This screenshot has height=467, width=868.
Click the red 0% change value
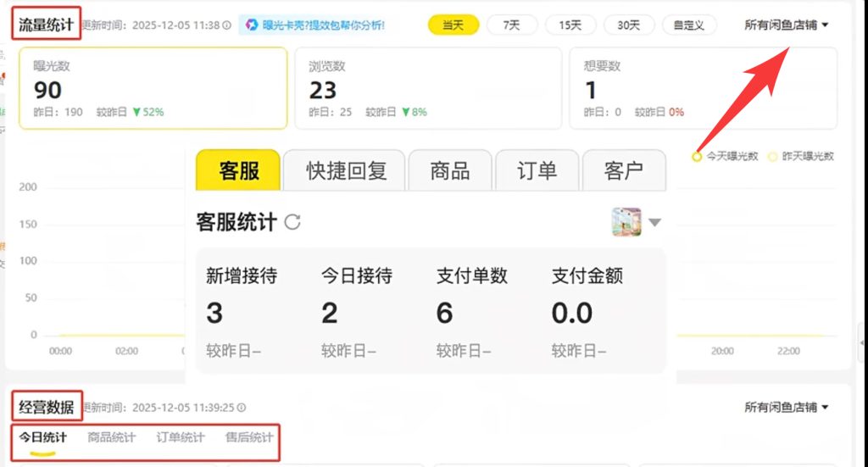[676, 113]
